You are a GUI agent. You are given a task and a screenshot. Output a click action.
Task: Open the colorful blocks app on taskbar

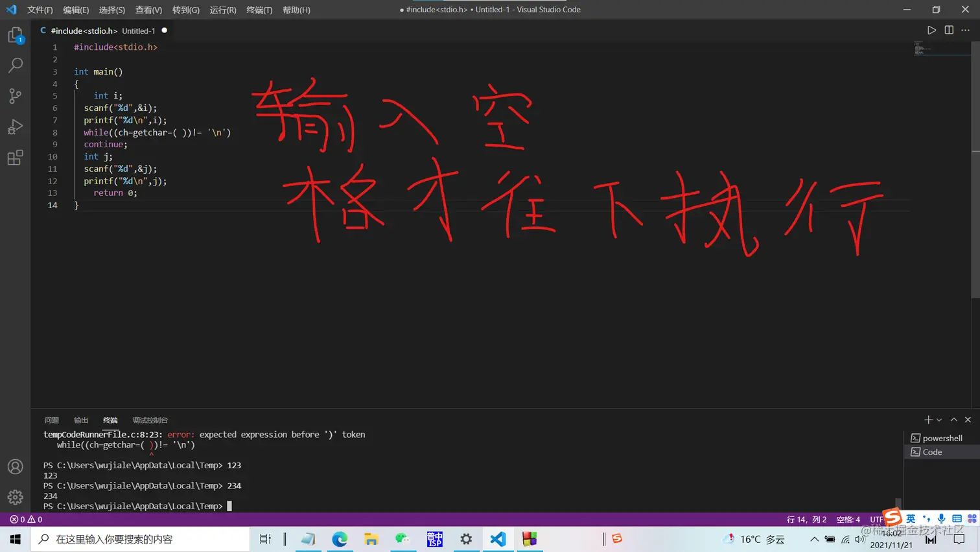(530, 539)
